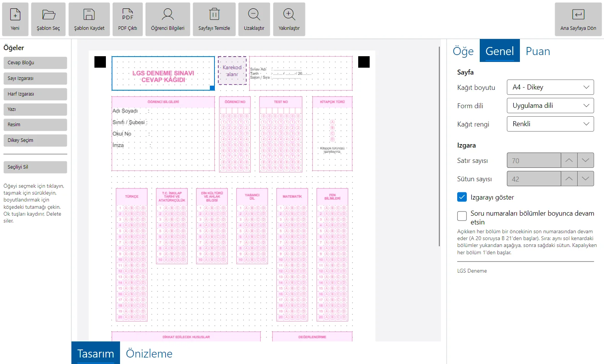Add a Sayı Izgarası element
Image resolution: width=604 pixels, height=364 pixels.
(x=35, y=78)
